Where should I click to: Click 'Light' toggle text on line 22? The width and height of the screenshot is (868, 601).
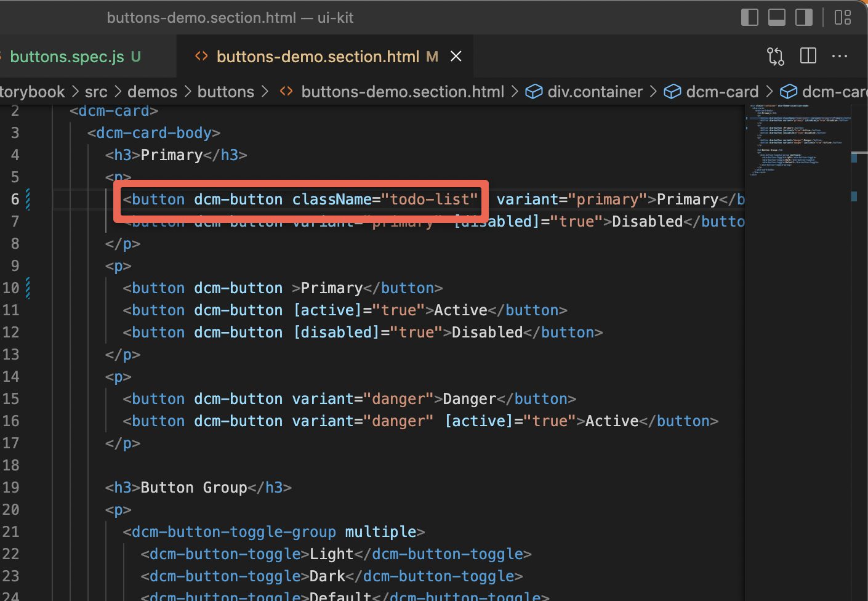[332, 554]
